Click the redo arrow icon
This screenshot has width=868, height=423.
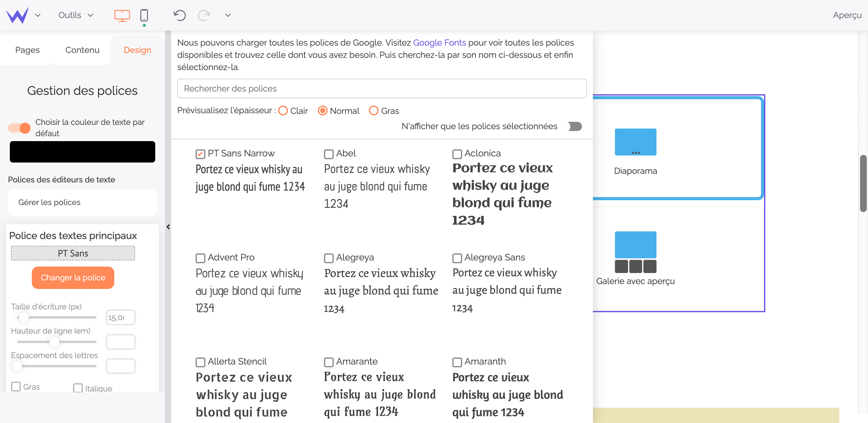pyautogui.click(x=204, y=15)
